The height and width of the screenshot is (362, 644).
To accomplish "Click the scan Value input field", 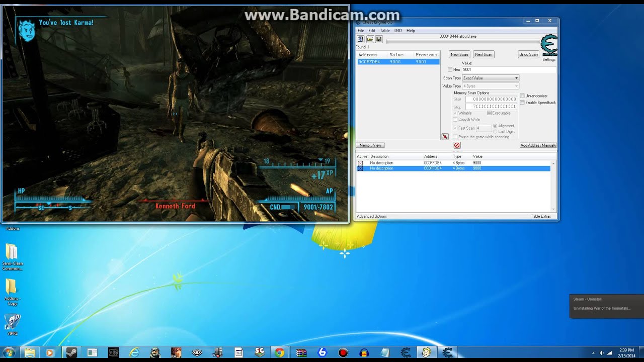I will 509,69.
